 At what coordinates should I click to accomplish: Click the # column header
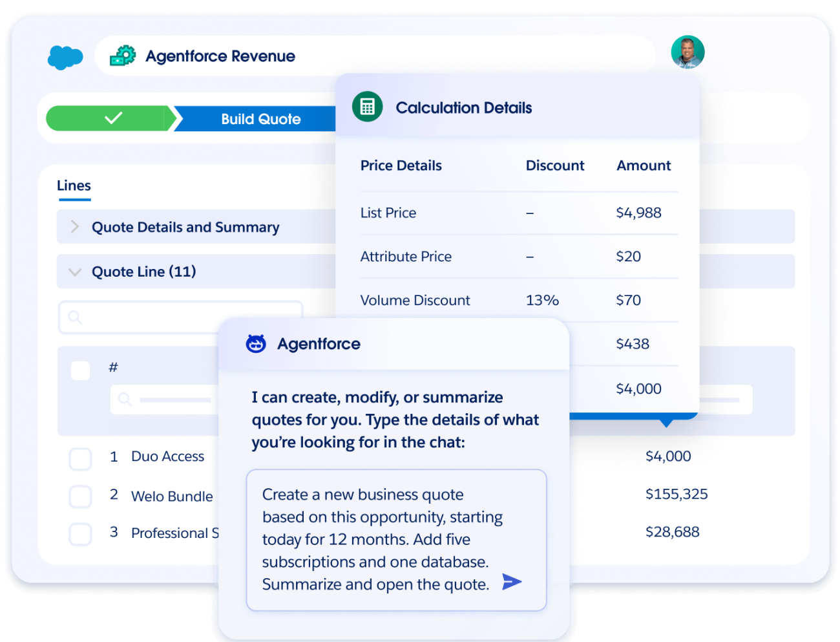point(113,367)
